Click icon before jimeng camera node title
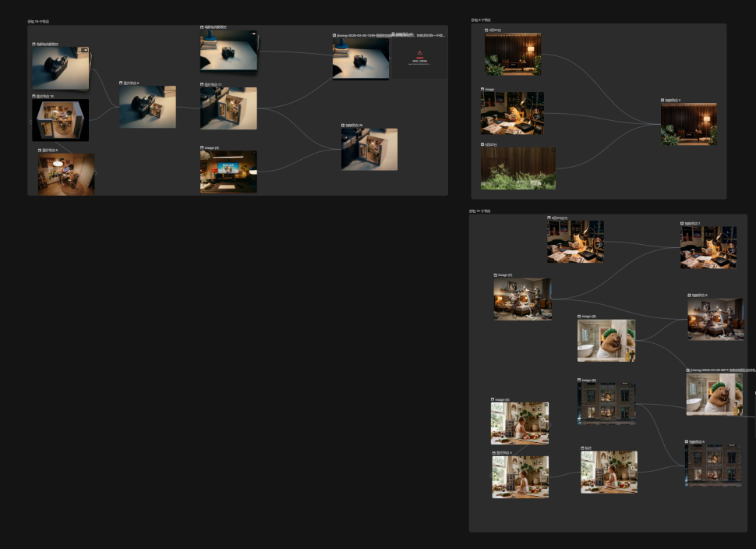Image resolution: width=756 pixels, height=549 pixels. [x=334, y=35]
